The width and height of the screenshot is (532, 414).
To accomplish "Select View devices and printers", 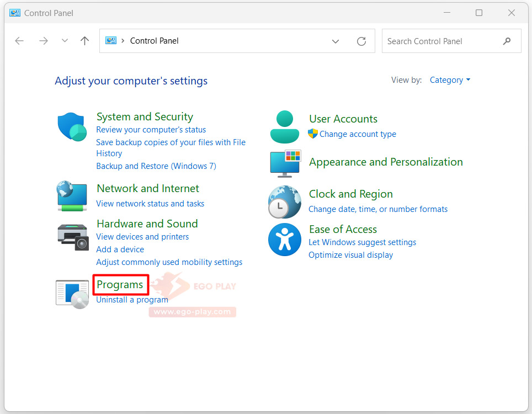I will [142, 237].
